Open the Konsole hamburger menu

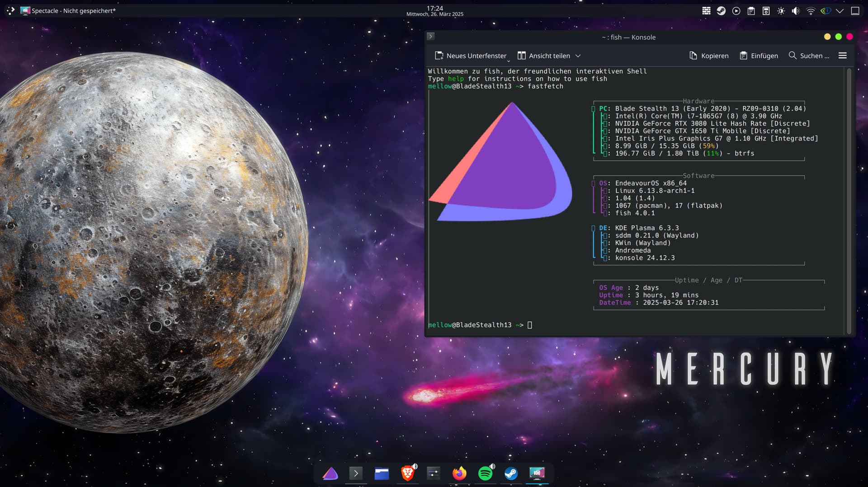click(843, 56)
